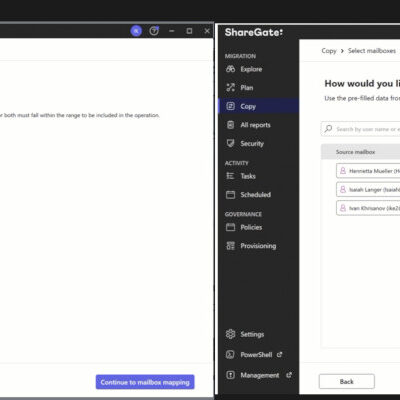Viewport: 400px width, 400px height.
Task: Open the user account avatar icon
Action: point(136,31)
